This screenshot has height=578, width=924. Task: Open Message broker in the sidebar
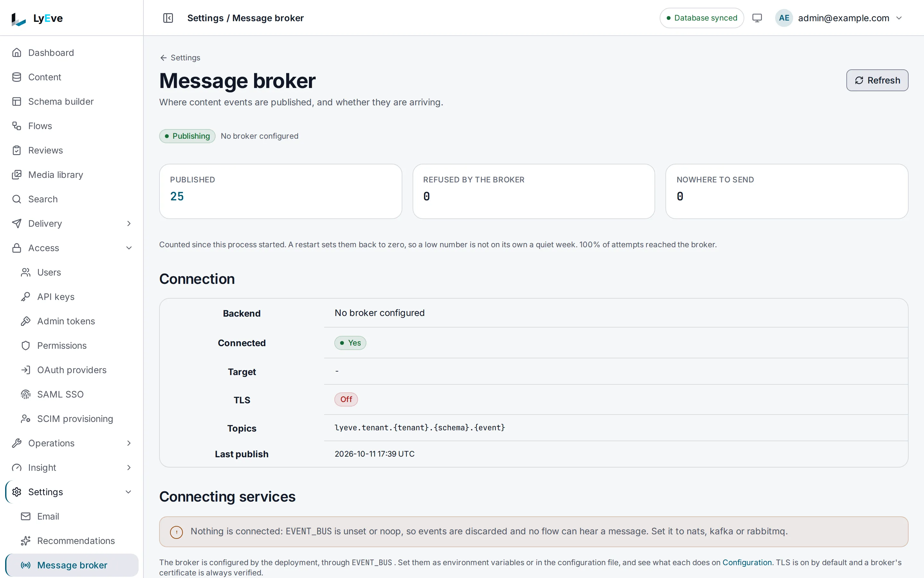[72, 565]
